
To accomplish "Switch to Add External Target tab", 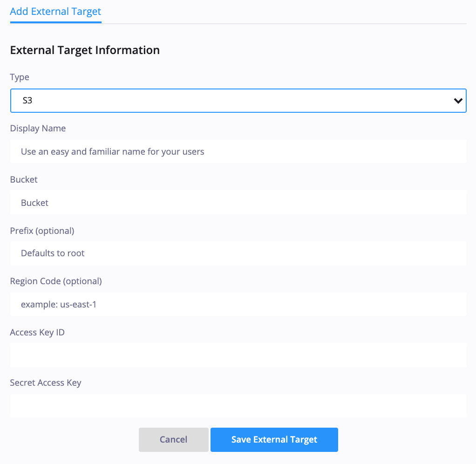I will tap(55, 12).
